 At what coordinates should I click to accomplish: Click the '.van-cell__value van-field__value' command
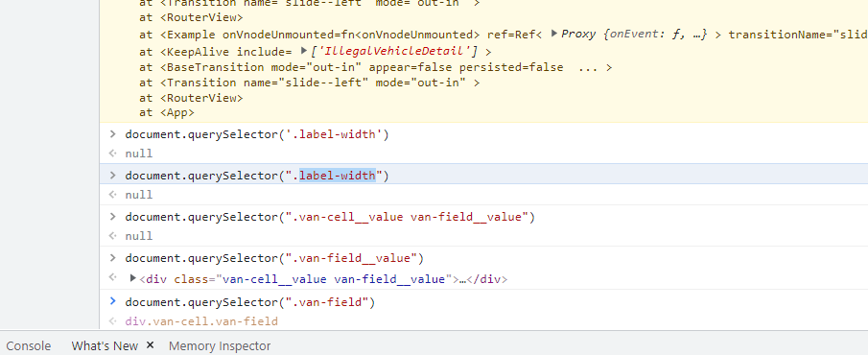[x=331, y=217]
